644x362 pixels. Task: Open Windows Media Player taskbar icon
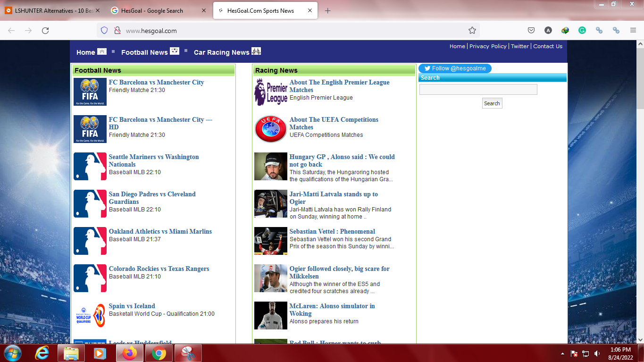[100, 353]
